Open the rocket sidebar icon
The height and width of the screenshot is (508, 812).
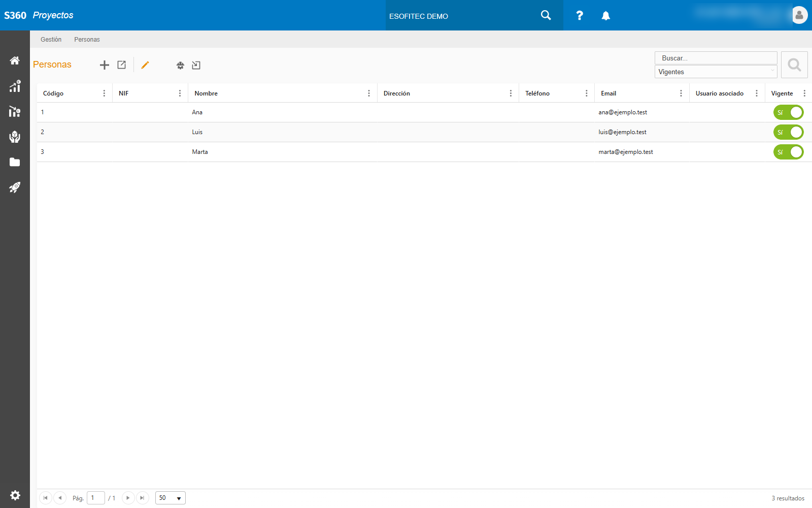pyautogui.click(x=15, y=187)
